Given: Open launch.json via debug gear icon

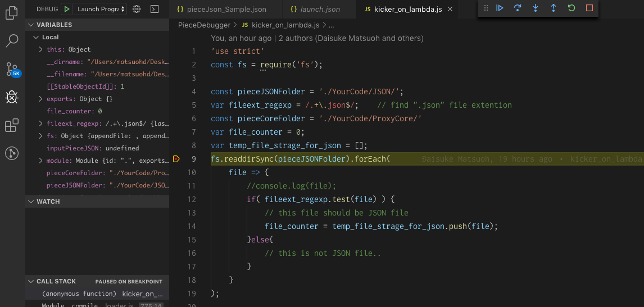Looking at the screenshot, I should pyautogui.click(x=137, y=9).
